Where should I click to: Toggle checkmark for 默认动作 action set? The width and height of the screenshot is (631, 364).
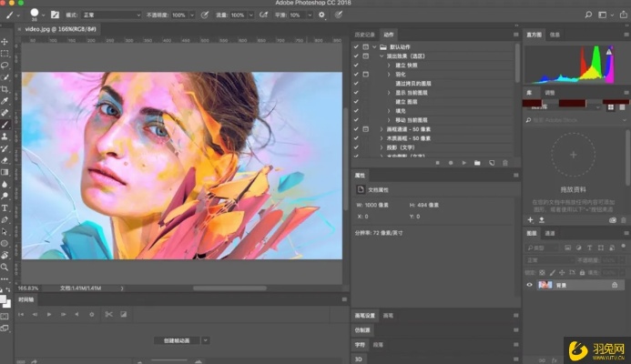tap(356, 47)
